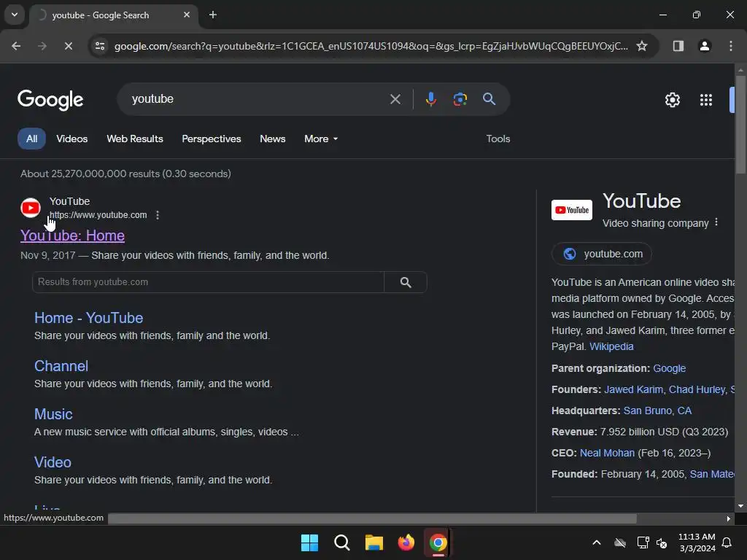This screenshot has height=560, width=747.
Task: Open the Google parent organization link
Action: point(670,368)
